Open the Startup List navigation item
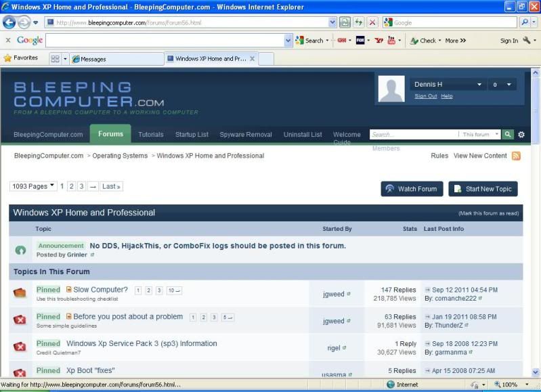 192,135
